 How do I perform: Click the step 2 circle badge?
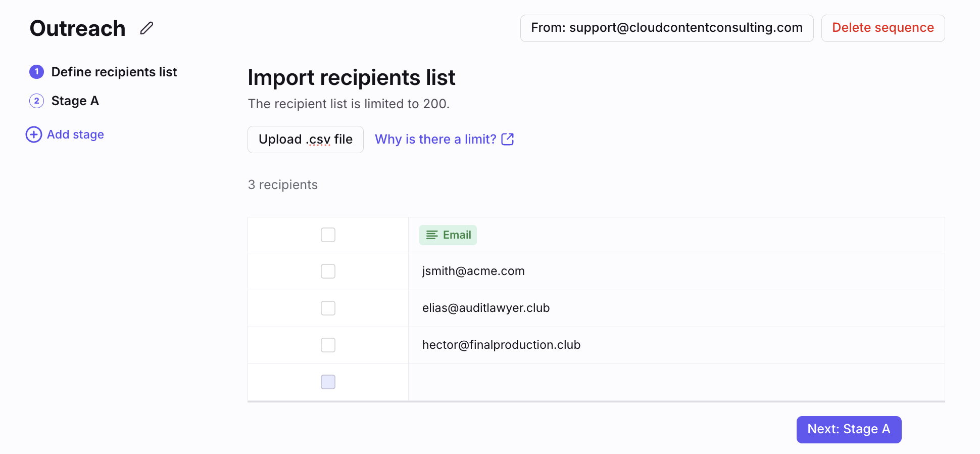tap(37, 101)
